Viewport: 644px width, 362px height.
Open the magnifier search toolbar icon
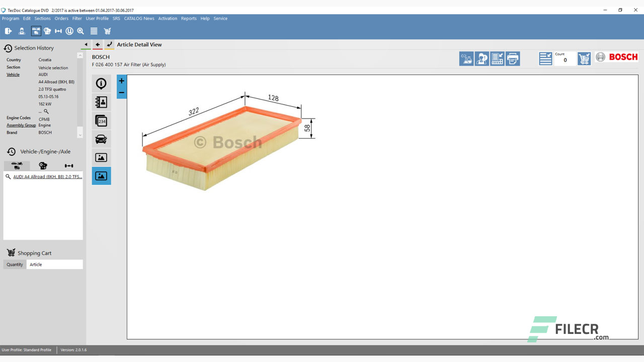click(80, 31)
